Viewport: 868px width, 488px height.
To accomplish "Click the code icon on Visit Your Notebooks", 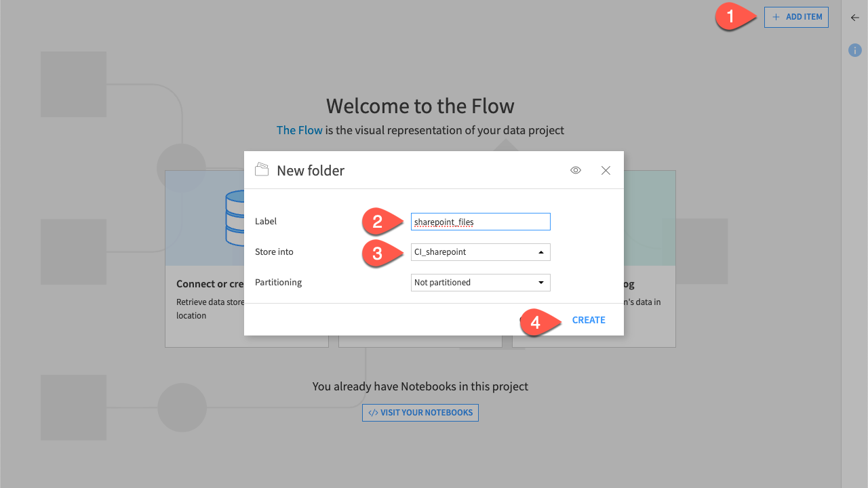I will click(372, 412).
